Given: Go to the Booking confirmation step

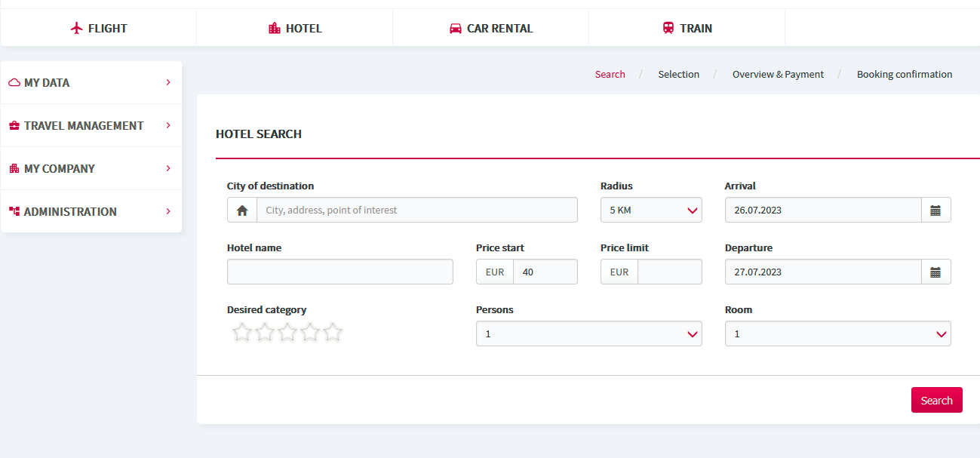Looking at the screenshot, I should pyautogui.click(x=905, y=75).
